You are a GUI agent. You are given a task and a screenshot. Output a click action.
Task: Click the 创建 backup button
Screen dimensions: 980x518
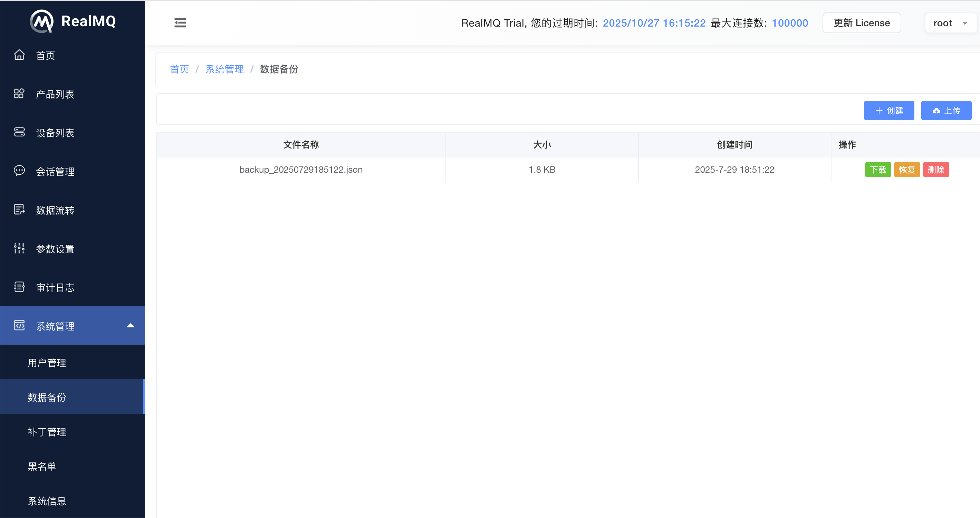[x=889, y=111]
